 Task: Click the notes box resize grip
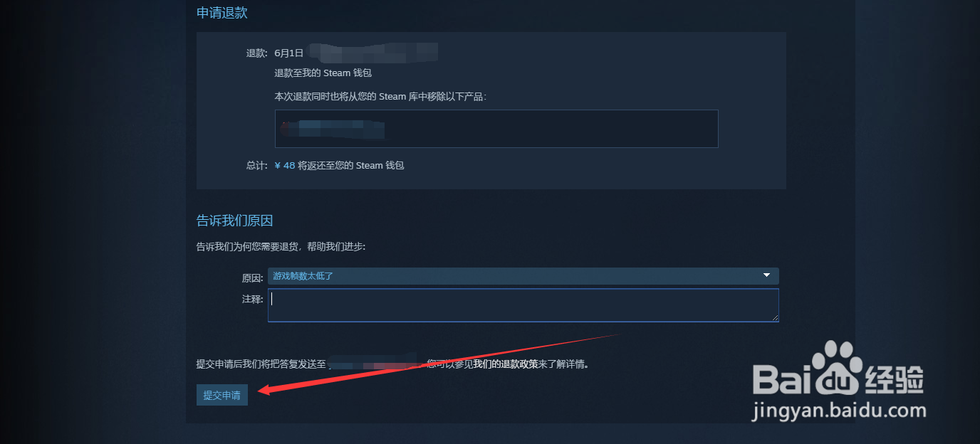pos(774,317)
